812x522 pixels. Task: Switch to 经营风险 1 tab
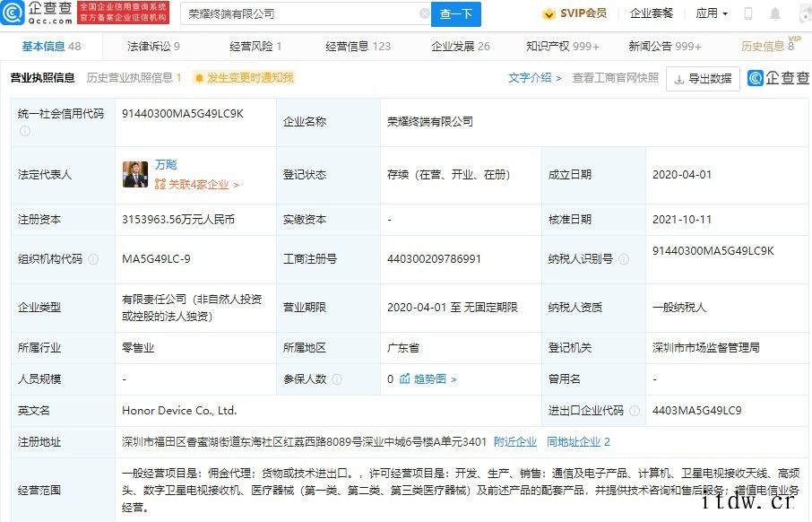click(255, 46)
